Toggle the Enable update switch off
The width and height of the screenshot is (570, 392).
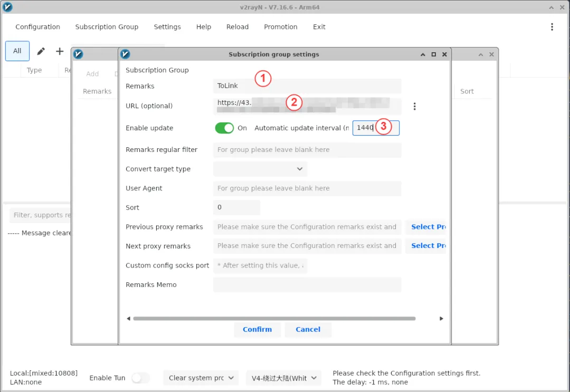(224, 128)
